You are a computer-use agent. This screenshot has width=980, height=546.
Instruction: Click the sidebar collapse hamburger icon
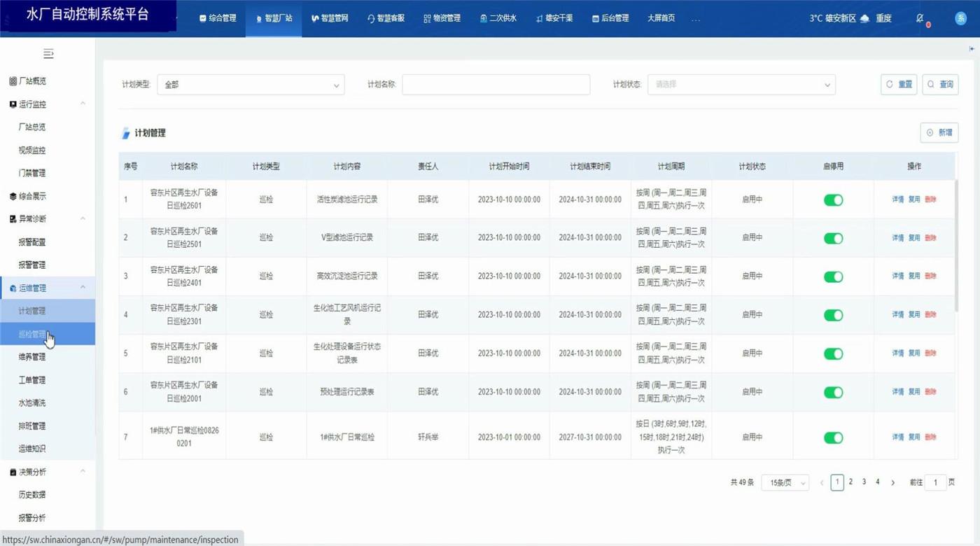pyautogui.click(x=48, y=54)
